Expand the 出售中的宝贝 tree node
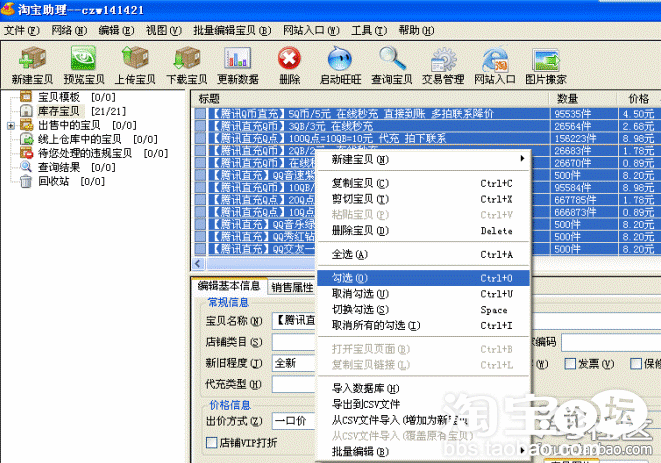This screenshot has height=463, width=661. click(x=10, y=126)
